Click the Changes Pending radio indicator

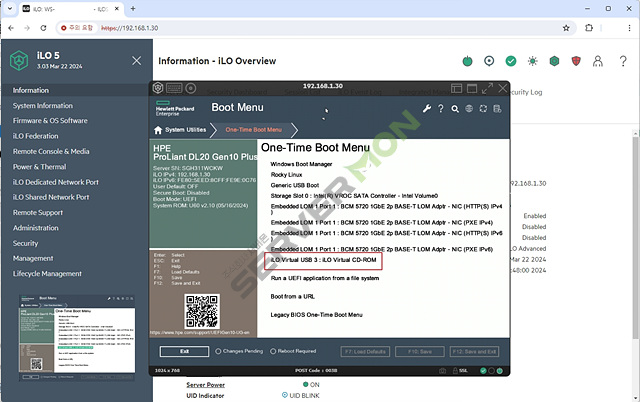click(218, 351)
